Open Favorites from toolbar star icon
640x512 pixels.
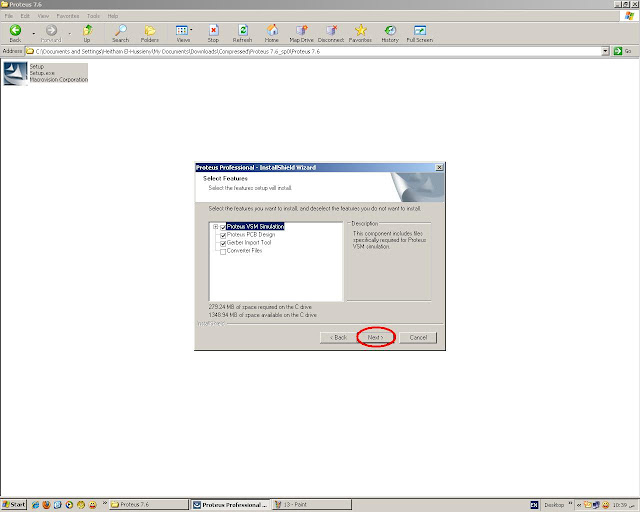click(360, 30)
